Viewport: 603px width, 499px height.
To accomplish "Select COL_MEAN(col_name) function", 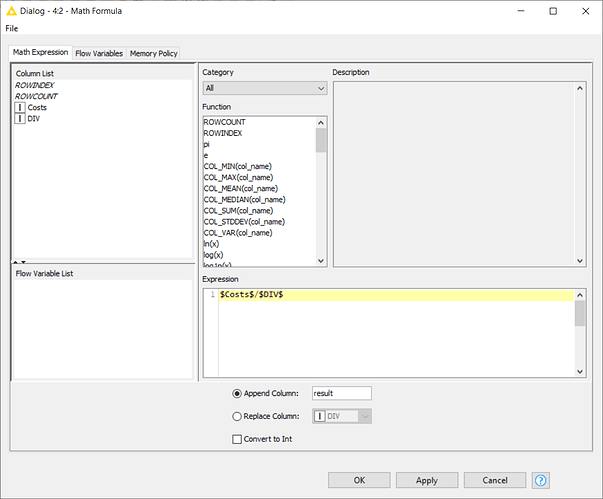I will 241,188.
